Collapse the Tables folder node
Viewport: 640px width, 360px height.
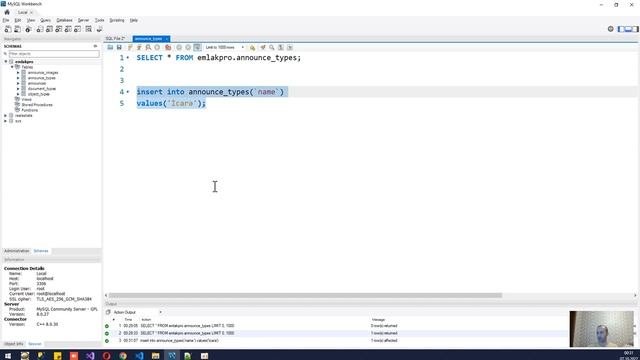tap(12, 67)
